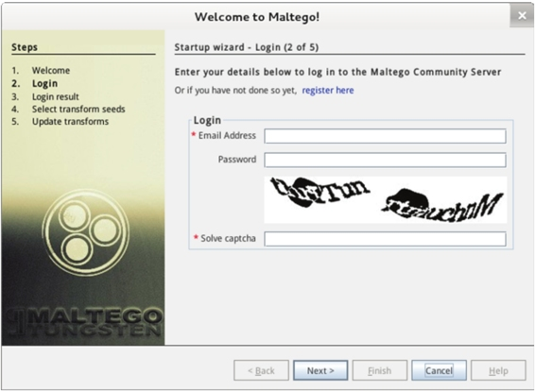Screen dimensions: 535x392
Task: Select the 'Update transforms' step
Action: click(x=70, y=122)
